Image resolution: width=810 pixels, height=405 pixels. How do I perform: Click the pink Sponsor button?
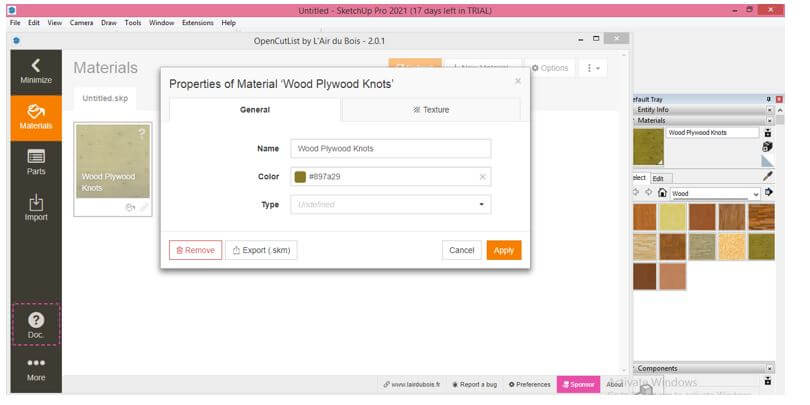[578, 384]
